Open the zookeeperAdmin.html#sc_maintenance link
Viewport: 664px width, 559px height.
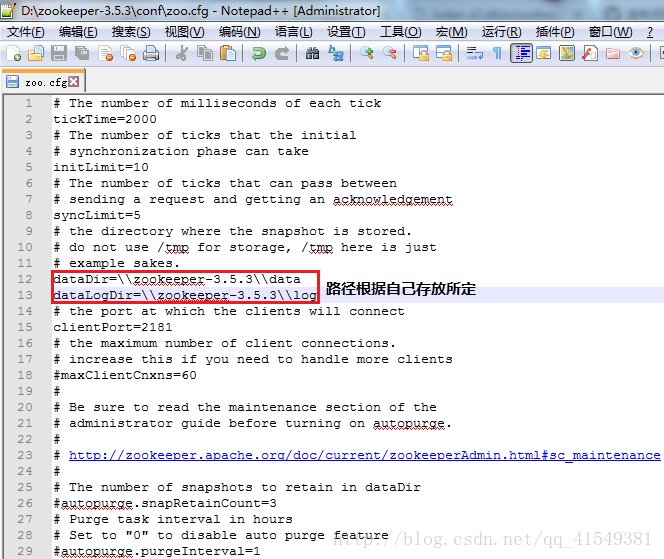point(365,455)
